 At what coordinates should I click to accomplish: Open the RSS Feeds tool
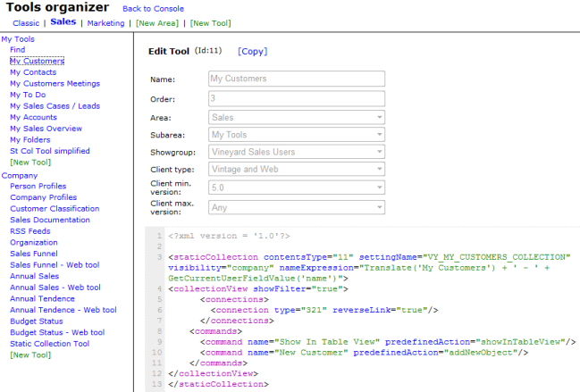tap(30, 231)
